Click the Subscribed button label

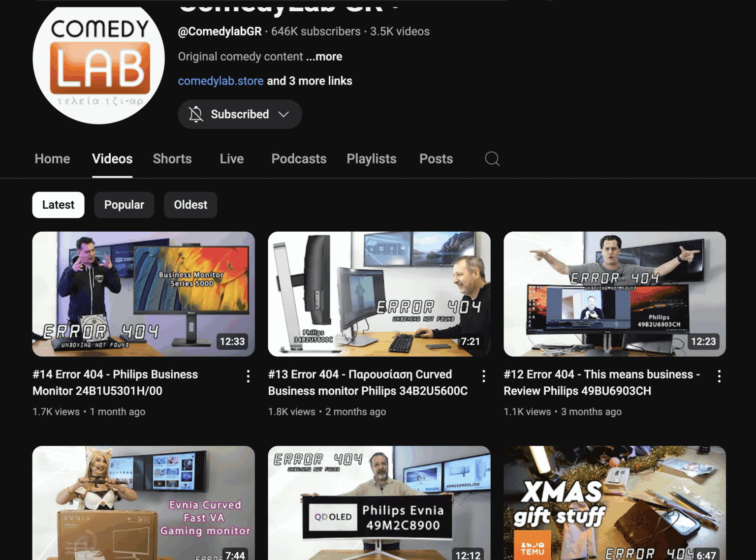tap(240, 114)
